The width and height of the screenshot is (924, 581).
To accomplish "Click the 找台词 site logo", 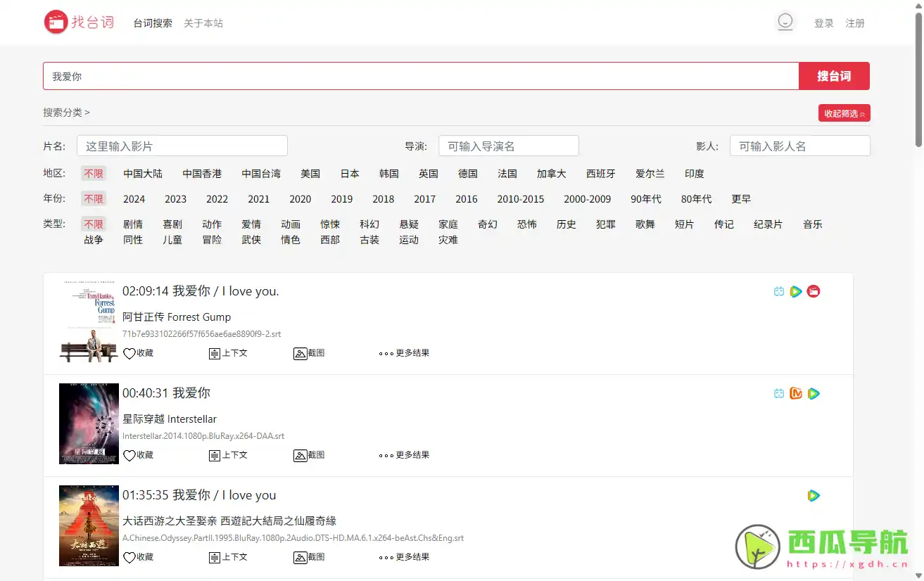I will coord(78,21).
